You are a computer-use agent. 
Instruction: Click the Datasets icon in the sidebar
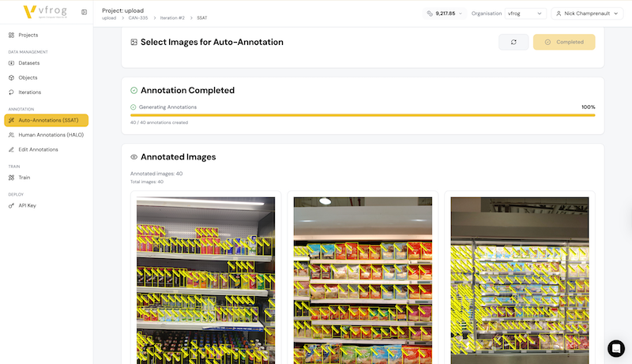[x=11, y=63]
